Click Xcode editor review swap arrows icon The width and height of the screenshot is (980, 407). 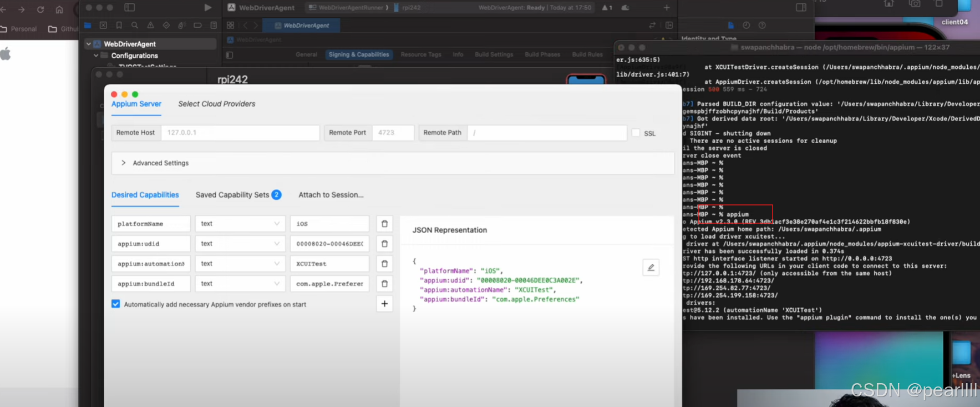(652, 26)
